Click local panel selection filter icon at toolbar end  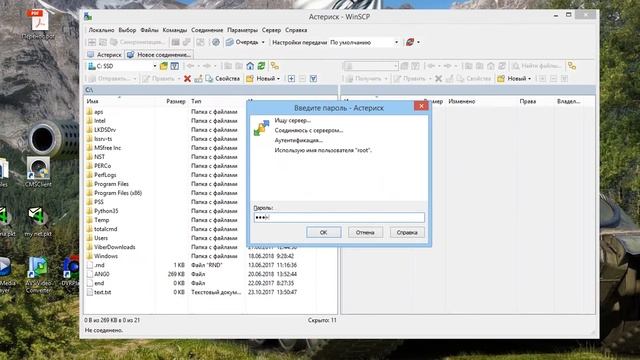[x=313, y=79]
